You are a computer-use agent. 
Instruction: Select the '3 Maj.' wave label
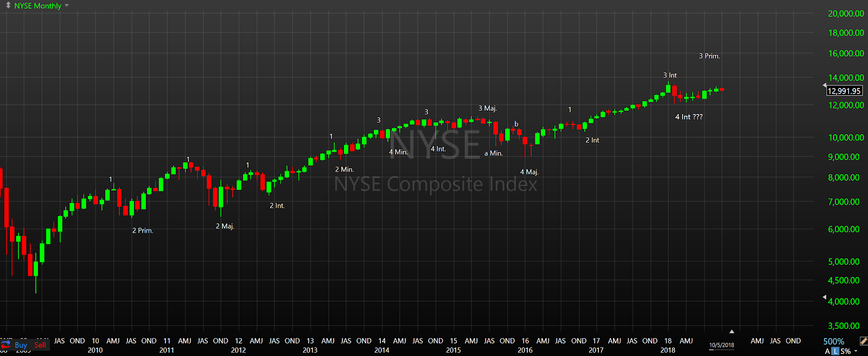click(487, 109)
